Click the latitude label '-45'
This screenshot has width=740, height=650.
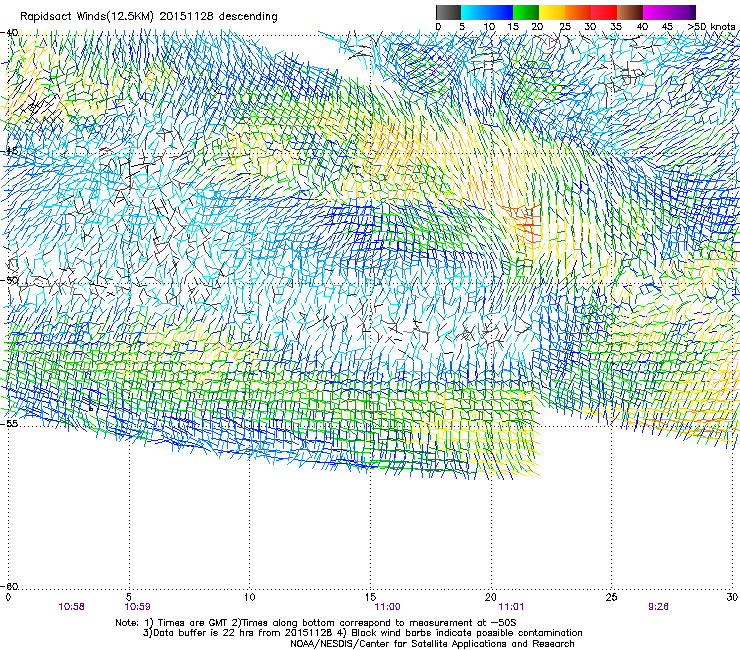[9, 151]
